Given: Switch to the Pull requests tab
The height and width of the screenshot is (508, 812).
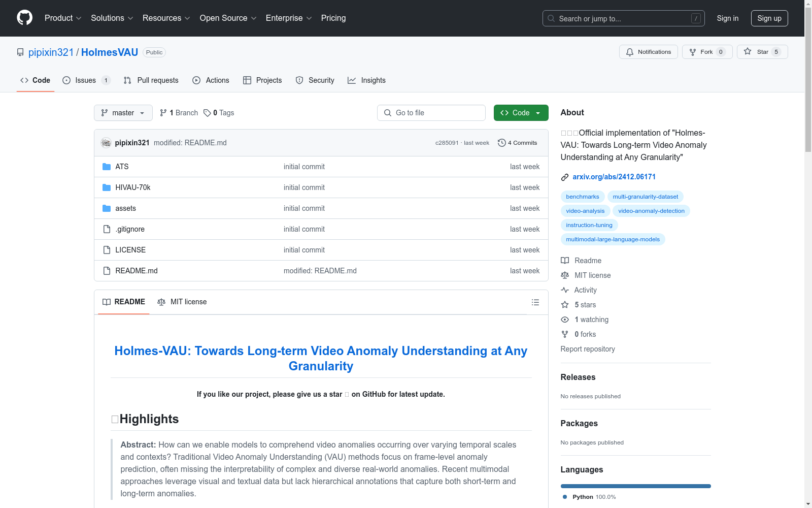Looking at the screenshot, I should click(151, 80).
